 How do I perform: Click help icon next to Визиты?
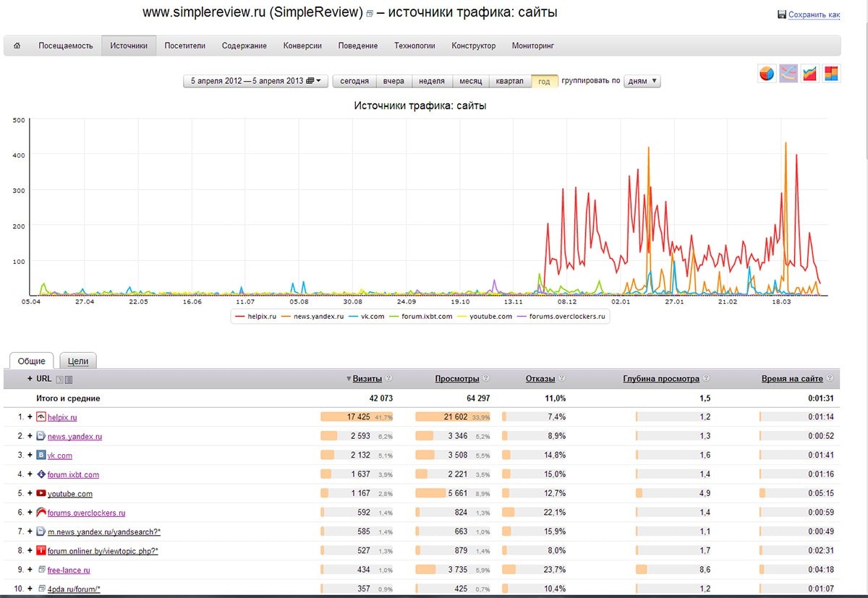tap(388, 378)
